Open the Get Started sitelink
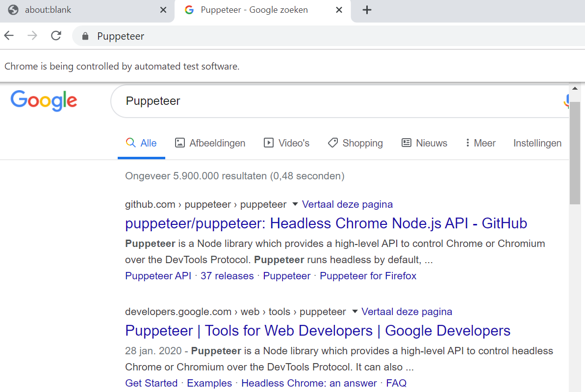Image resolution: width=585 pixels, height=392 pixels. point(152,383)
